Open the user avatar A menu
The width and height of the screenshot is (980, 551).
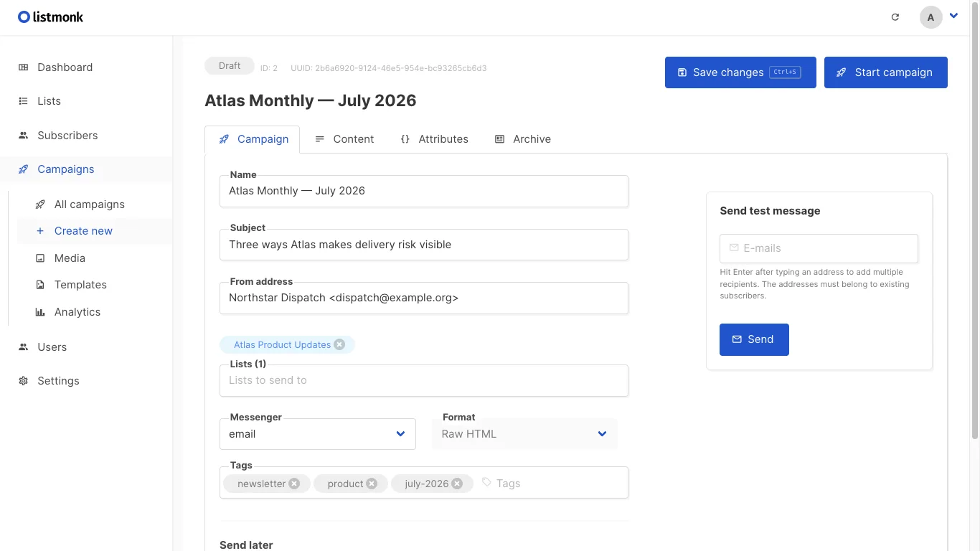tap(931, 17)
